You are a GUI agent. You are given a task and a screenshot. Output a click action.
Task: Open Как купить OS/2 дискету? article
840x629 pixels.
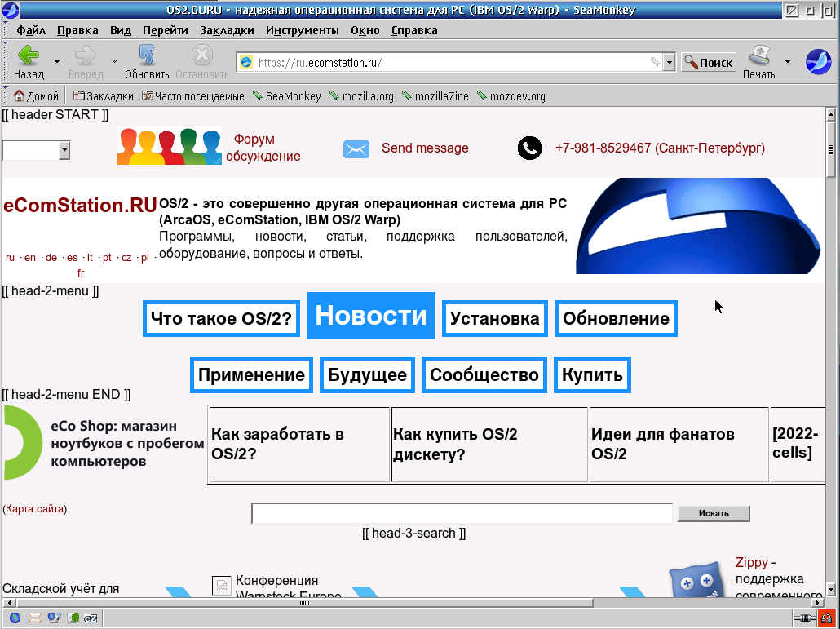coord(489,444)
